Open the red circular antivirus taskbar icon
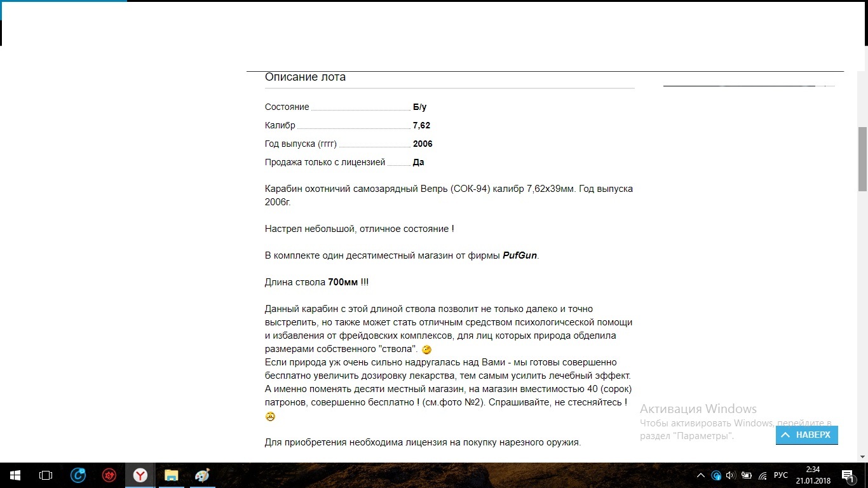Screen dimensions: 868x488 (x=109, y=475)
